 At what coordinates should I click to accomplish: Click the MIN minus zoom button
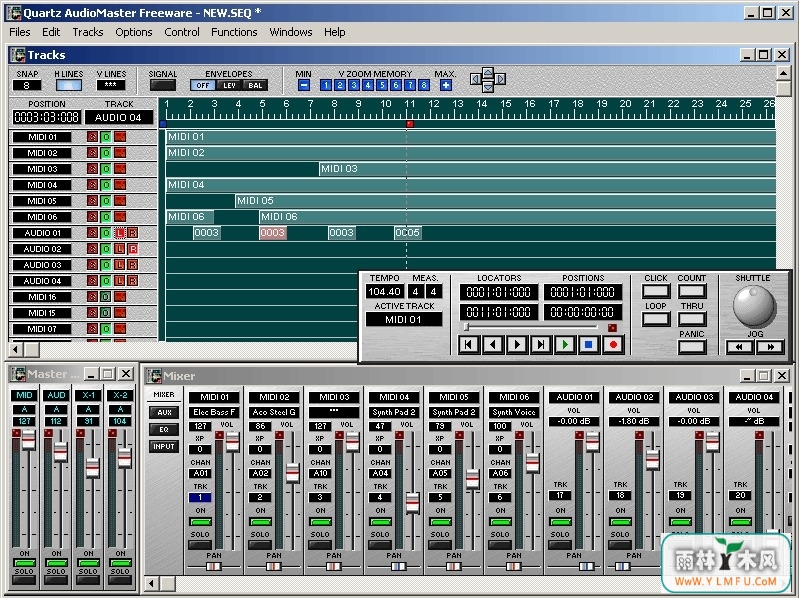pyautogui.click(x=304, y=85)
